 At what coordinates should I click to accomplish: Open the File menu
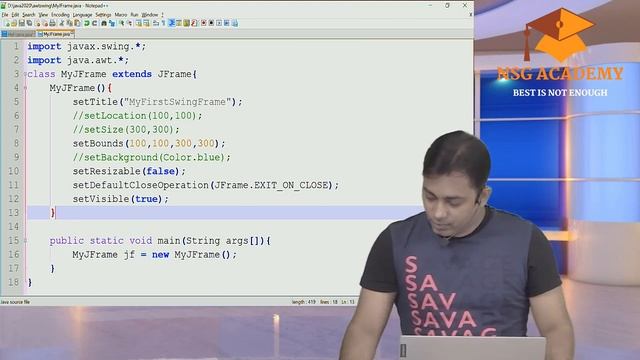pos(5,15)
